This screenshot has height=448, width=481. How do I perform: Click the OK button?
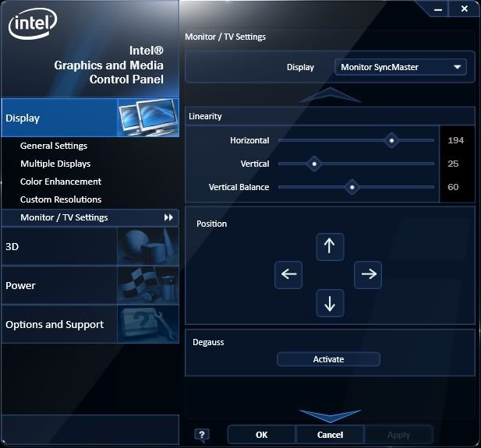click(x=262, y=435)
